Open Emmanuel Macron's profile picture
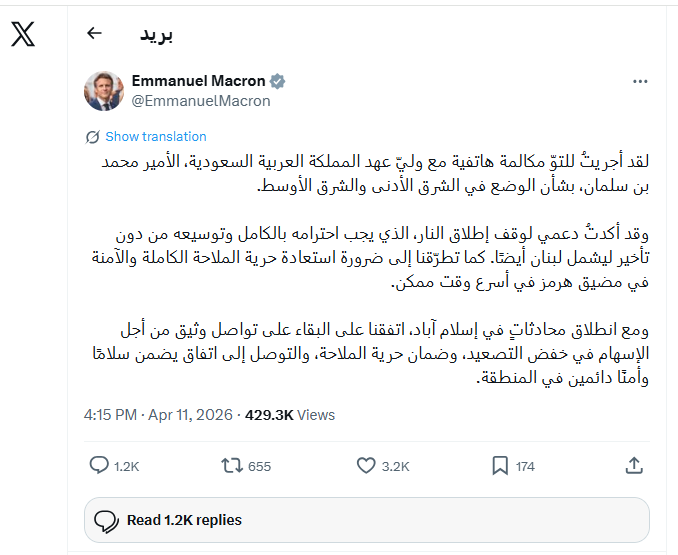Screen dimensions: 678x555 pyautogui.click(x=104, y=90)
